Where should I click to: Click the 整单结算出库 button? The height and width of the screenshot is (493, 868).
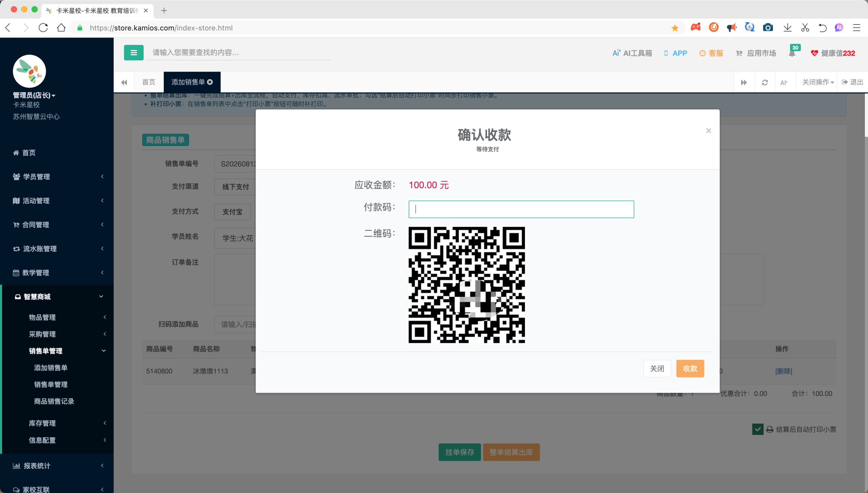click(511, 452)
